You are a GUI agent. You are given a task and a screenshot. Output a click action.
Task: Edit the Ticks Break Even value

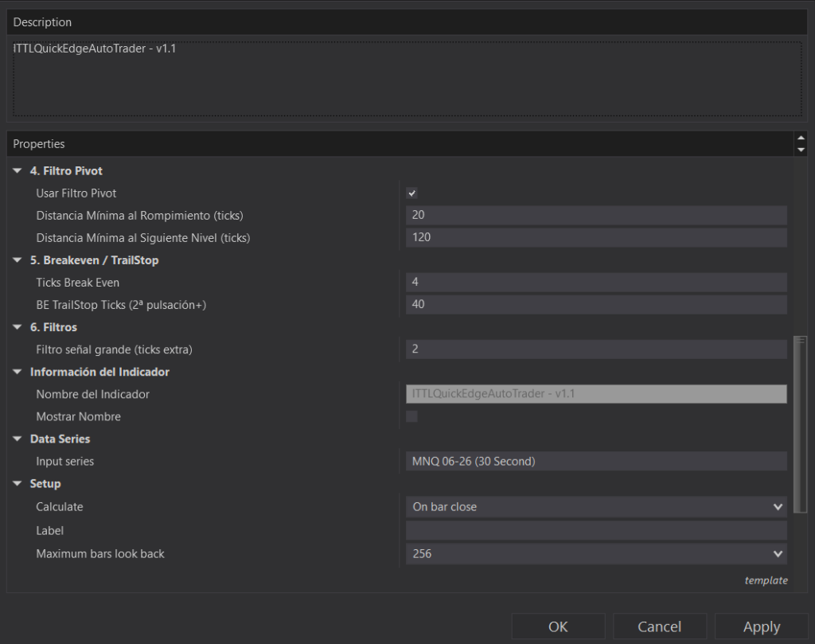pyautogui.click(x=595, y=282)
